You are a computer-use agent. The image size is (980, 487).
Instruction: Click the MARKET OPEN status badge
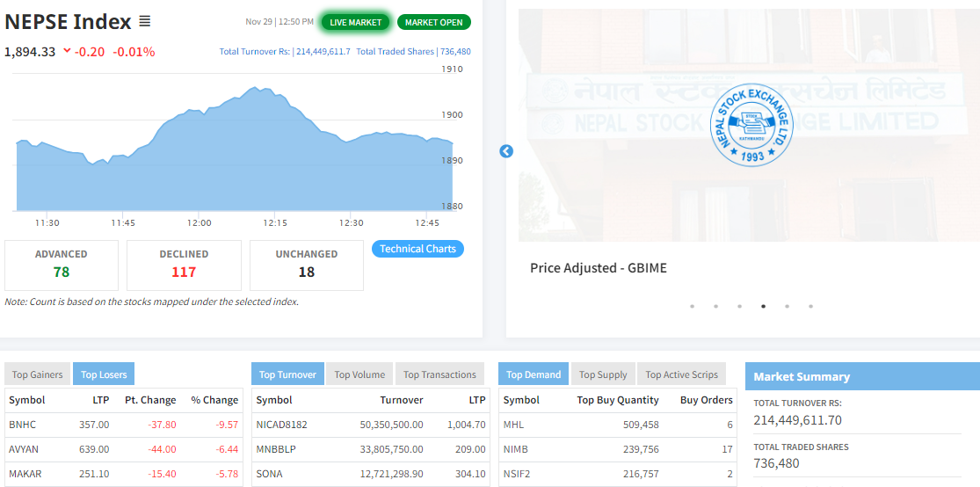[x=434, y=23]
